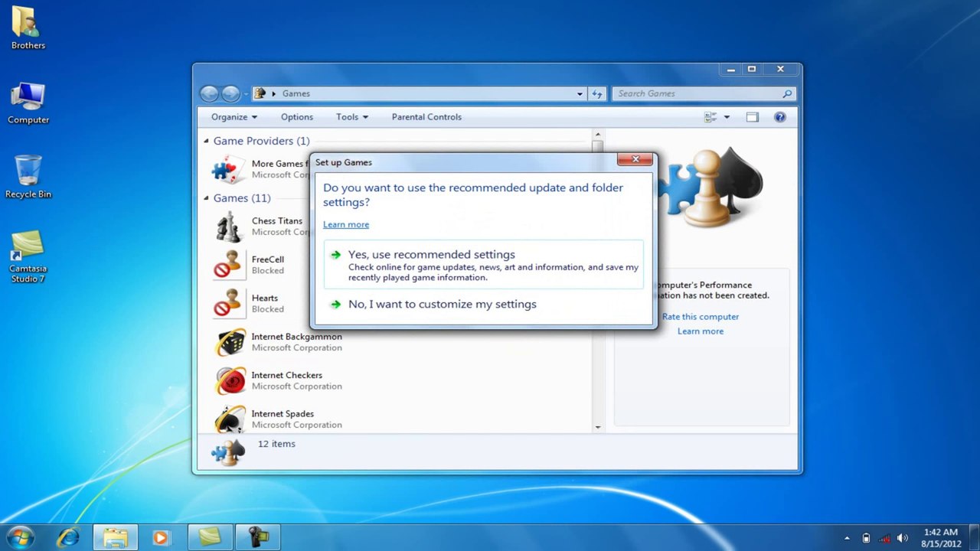The width and height of the screenshot is (980, 551).
Task: Select the Internet Spades text label
Action: pos(283,414)
